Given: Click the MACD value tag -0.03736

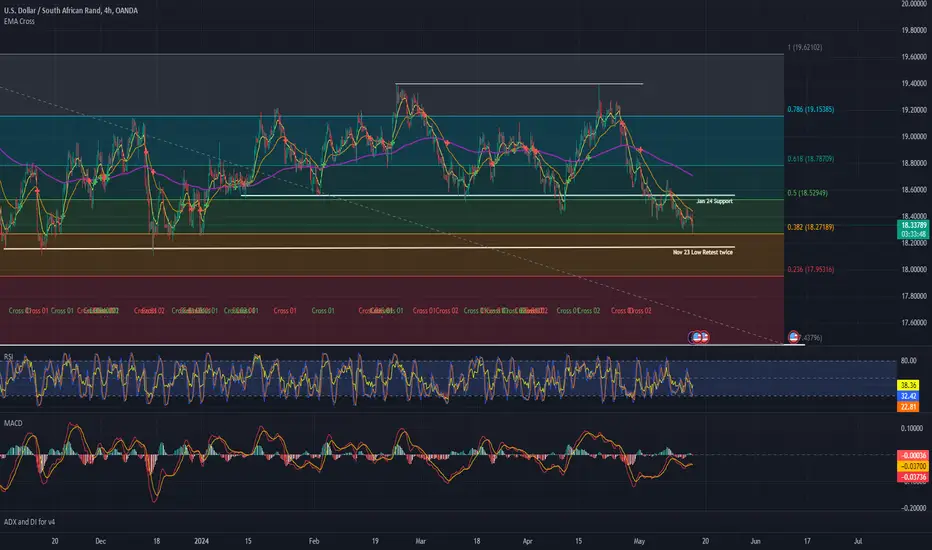Looking at the screenshot, I should 913,477.
